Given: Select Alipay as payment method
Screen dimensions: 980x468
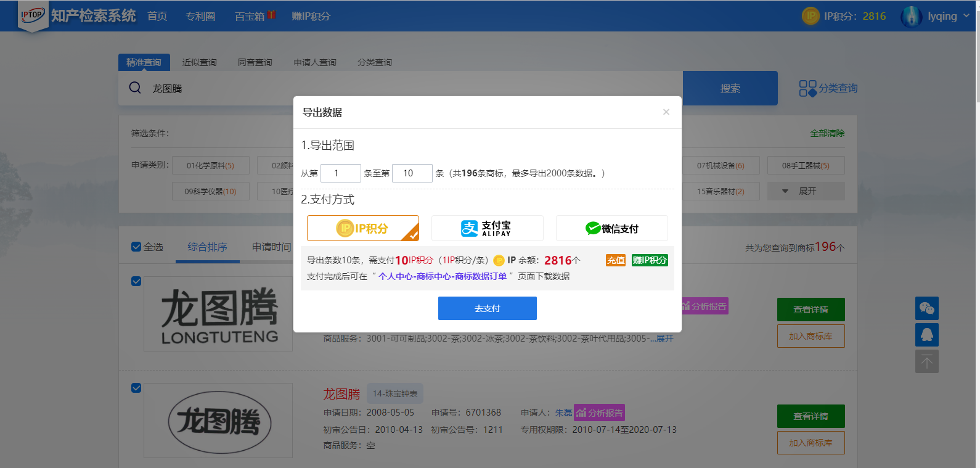Looking at the screenshot, I should click(487, 228).
